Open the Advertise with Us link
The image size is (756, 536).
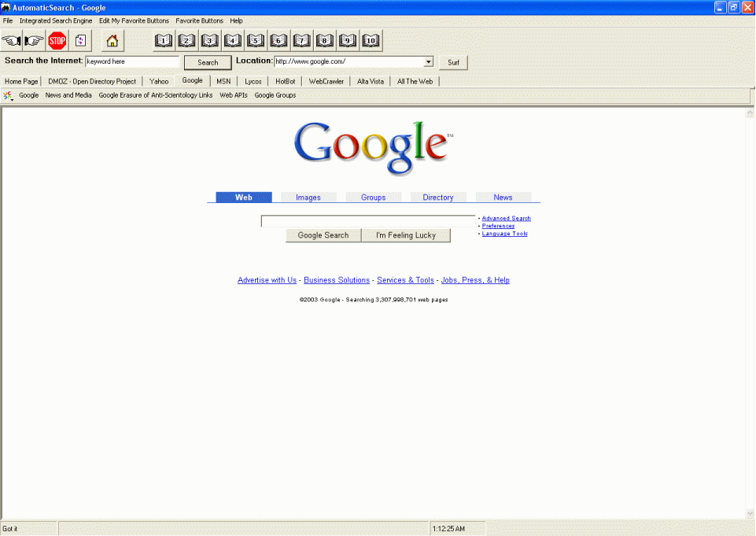pos(267,280)
